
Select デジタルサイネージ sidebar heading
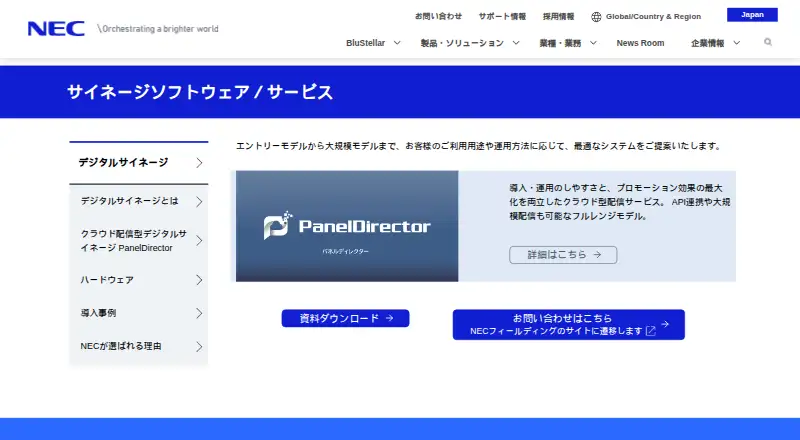coord(139,162)
